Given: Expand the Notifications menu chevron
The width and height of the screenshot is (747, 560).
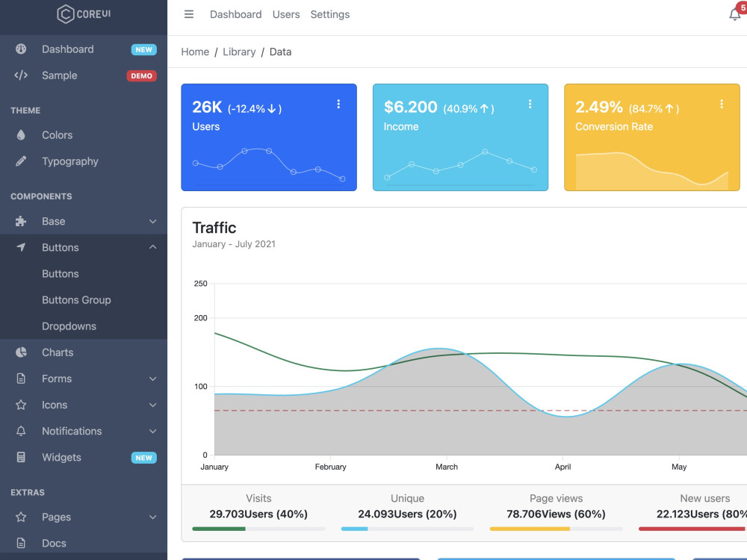Looking at the screenshot, I should tap(152, 431).
